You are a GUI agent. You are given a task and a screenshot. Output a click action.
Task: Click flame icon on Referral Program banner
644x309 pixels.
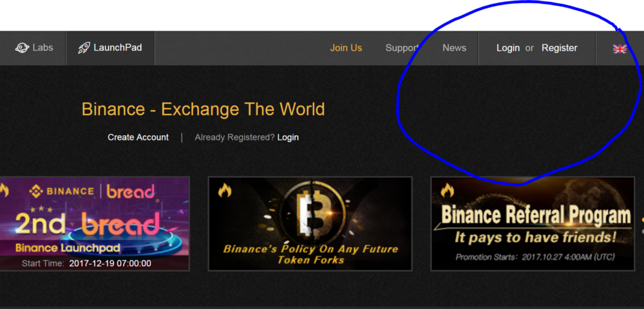click(447, 190)
